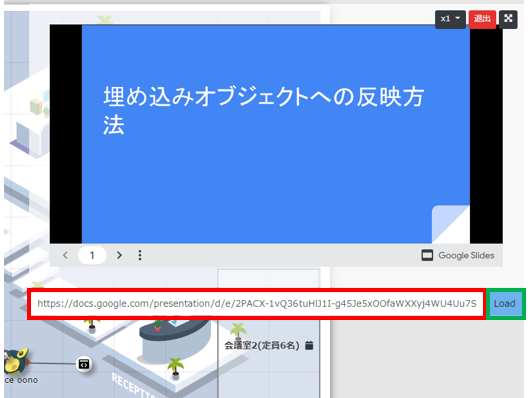Click the embed code object icon

tap(84, 364)
